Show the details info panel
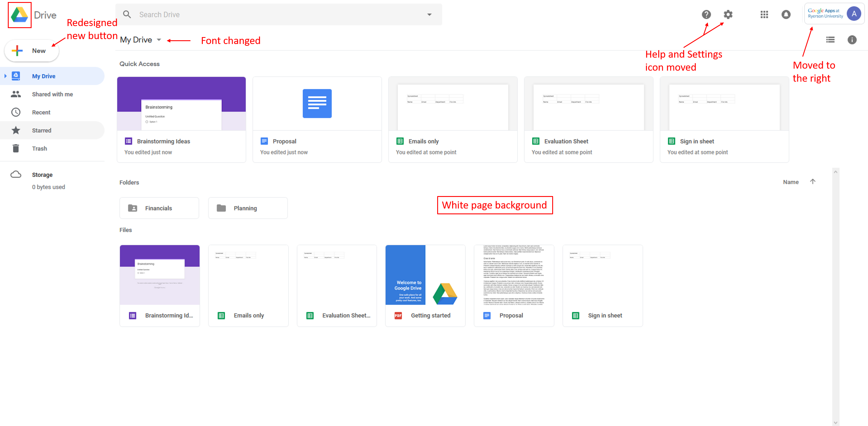868x426 pixels. click(852, 40)
